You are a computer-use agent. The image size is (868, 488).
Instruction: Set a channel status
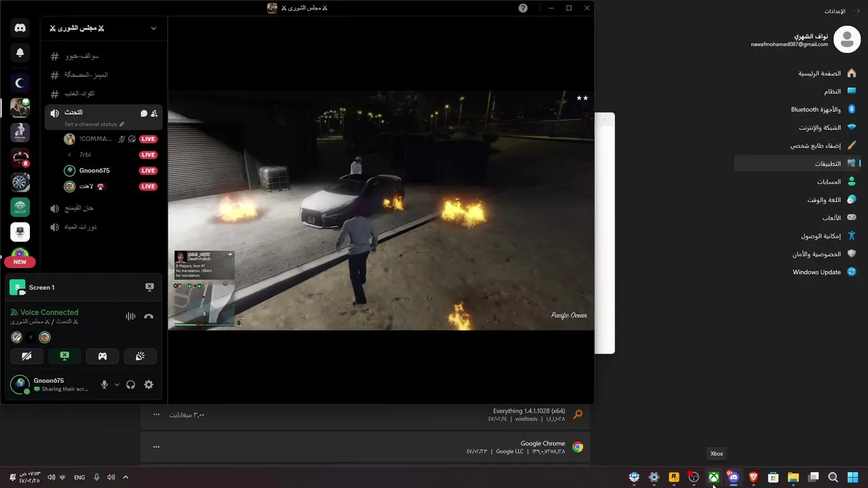tap(94, 124)
